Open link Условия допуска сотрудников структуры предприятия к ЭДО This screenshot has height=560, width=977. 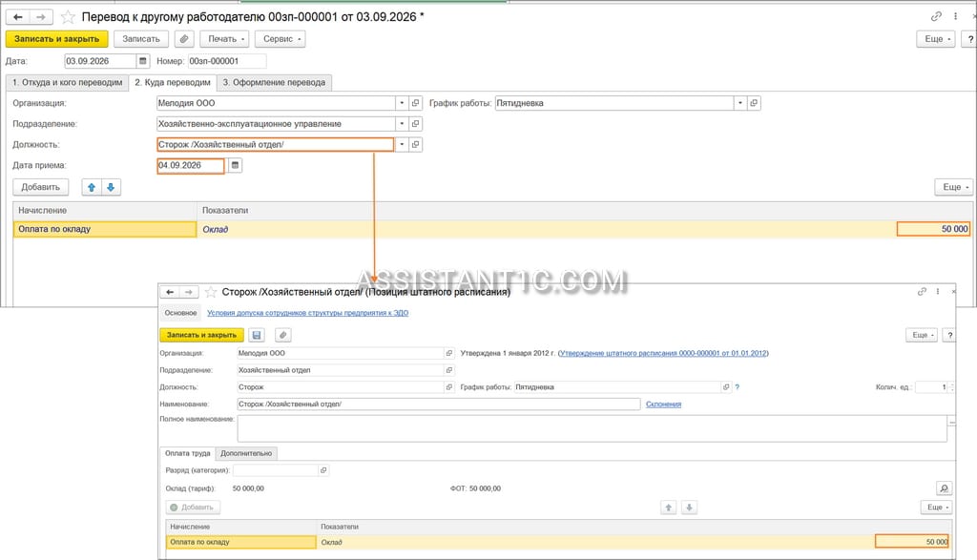click(x=308, y=313)
